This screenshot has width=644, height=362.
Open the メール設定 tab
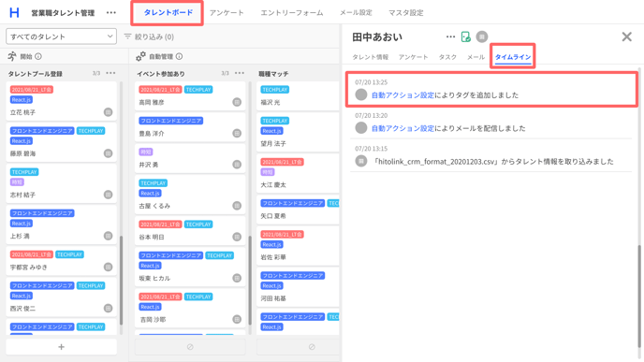356,13
